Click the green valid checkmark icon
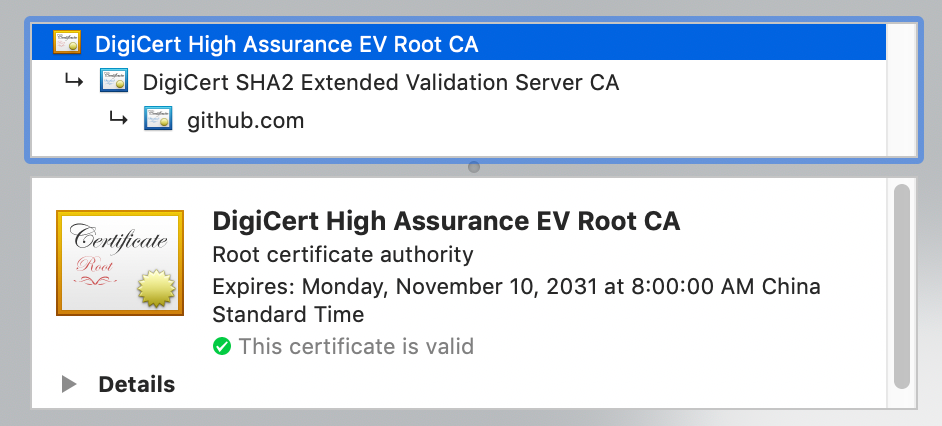This screenshot has height=426, width=942. (x=222, y=346)
